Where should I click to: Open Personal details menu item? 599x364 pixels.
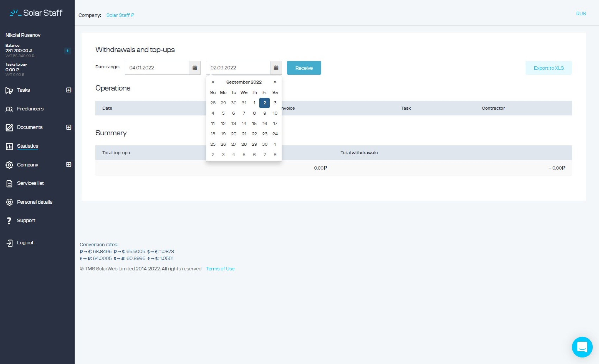35,202
